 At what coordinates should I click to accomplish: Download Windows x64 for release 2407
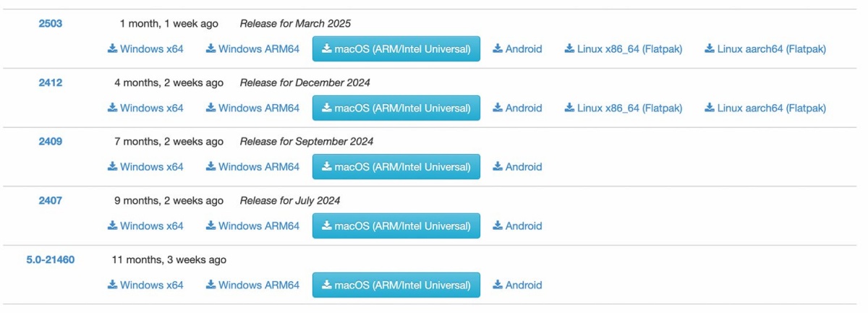[x=145, y=226]
